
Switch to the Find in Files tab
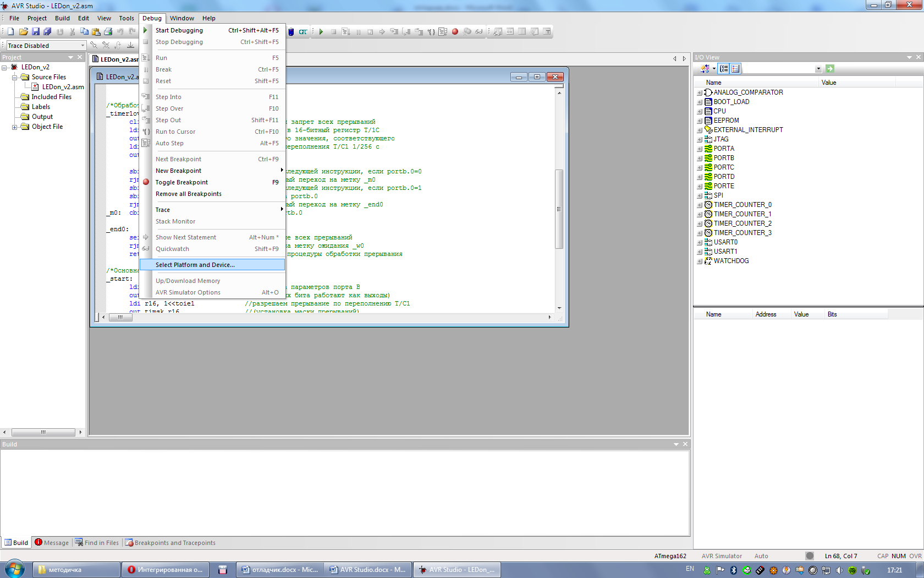pyautogui.click(x=97, y=543)
